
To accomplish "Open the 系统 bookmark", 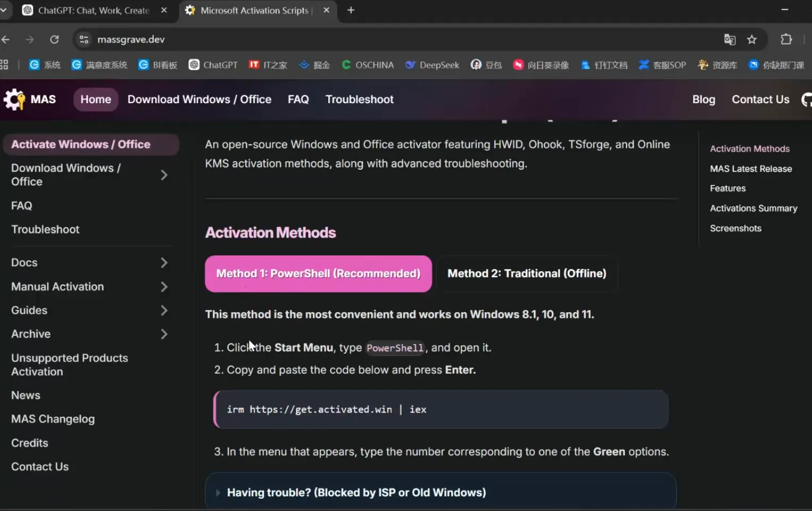I will pyautogui.click(x=45, y=65).
